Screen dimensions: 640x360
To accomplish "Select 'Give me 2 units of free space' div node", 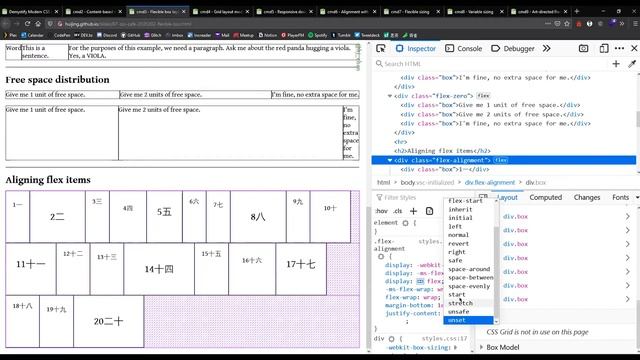I will click(492, 114).
